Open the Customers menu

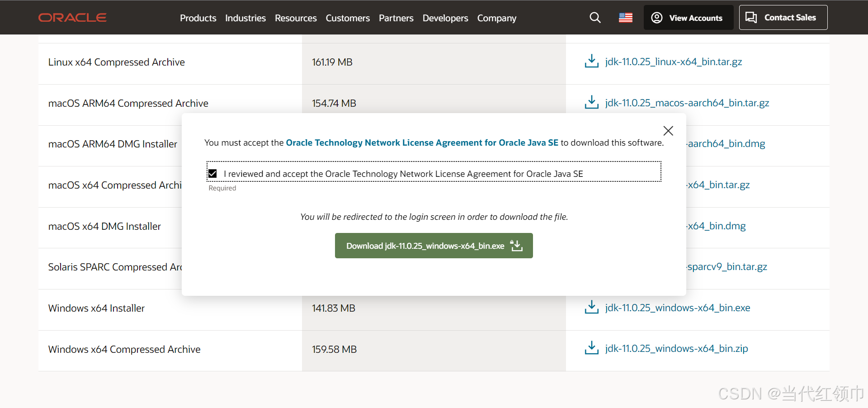tap(348, 18)
